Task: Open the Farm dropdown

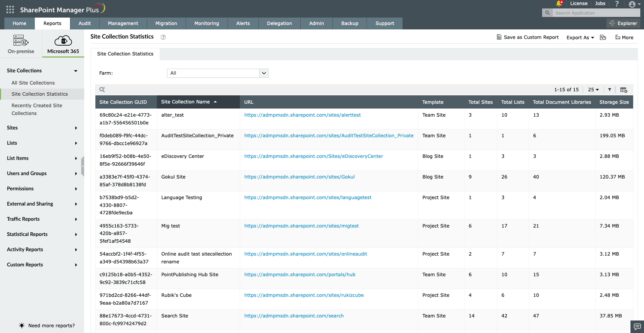Action: (217, 73)
